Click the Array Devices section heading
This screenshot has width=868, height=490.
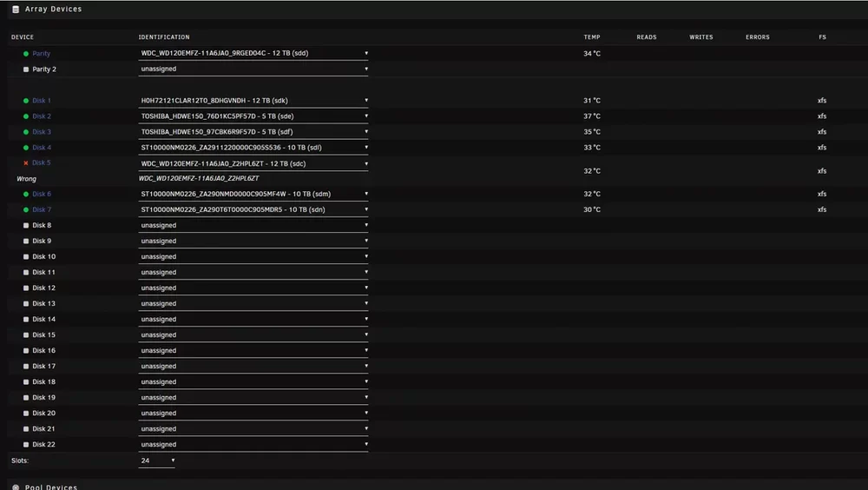tap(53, 10)
